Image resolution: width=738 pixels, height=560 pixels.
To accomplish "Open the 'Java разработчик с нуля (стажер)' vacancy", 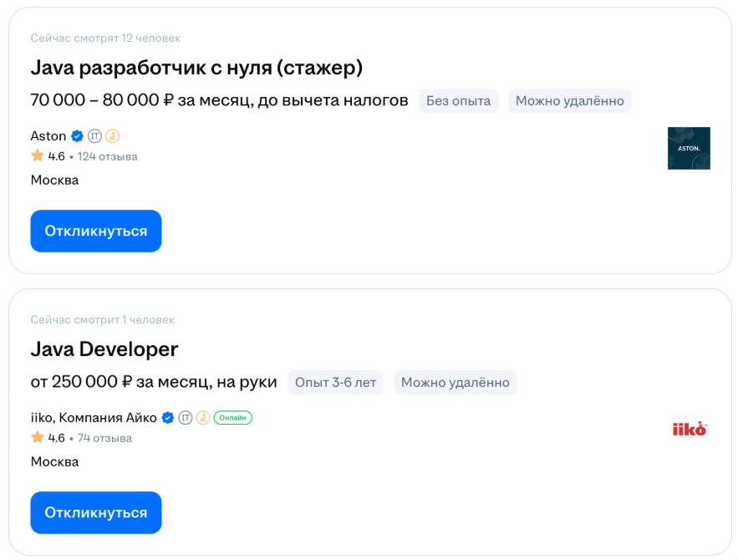I will 196,68.
